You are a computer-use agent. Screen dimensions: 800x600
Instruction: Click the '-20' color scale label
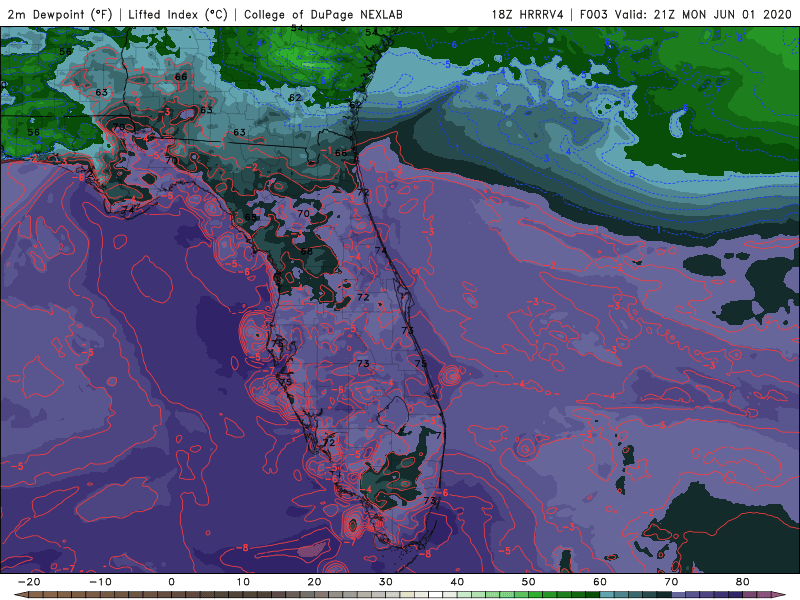(29, 582)
